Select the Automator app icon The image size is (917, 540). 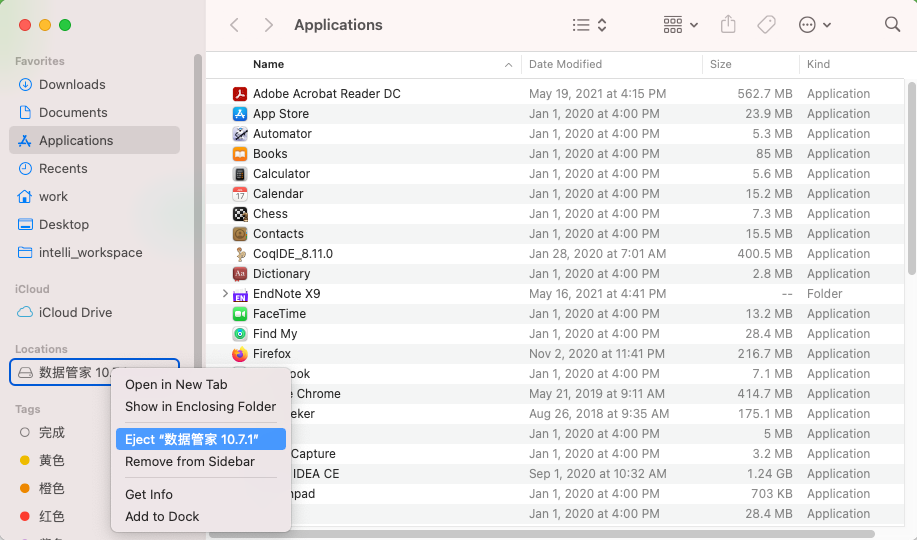[x=240, y=133]
